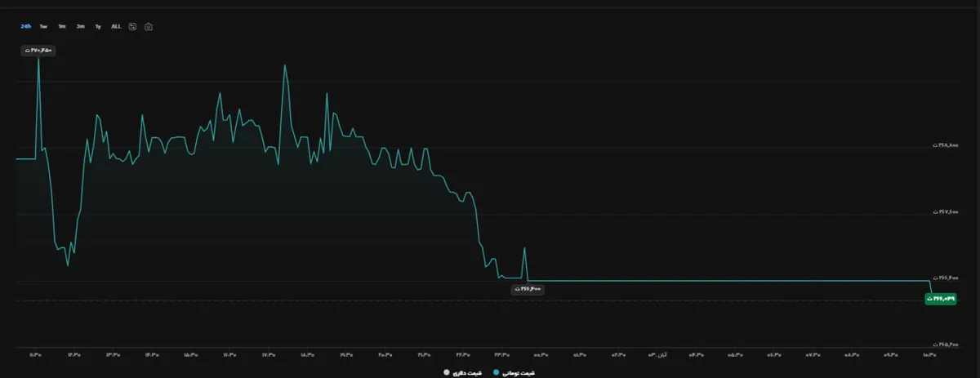Screen dimensions: 980x378
Task: Take a chart snapshot with camera icon
Action: click(x=149, y=26)
